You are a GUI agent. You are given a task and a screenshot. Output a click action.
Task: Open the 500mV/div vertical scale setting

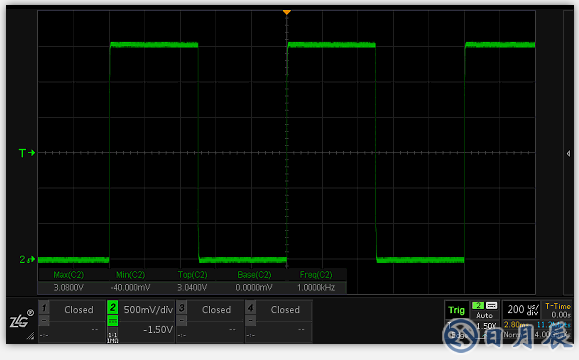point(148,310)
